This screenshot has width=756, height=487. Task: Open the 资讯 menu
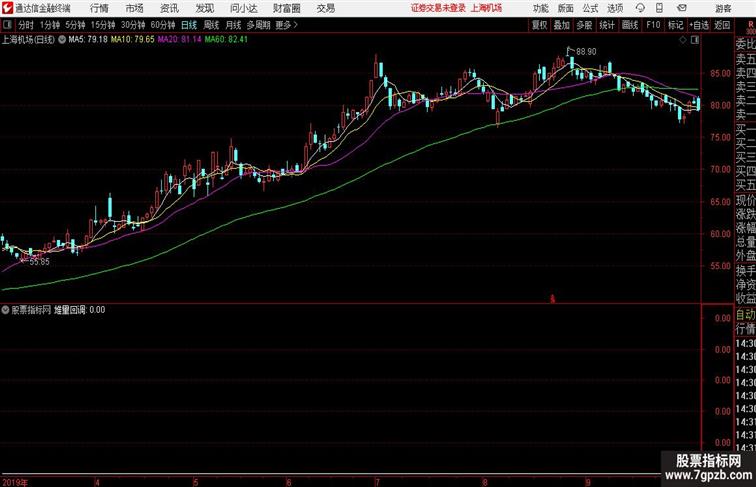pos(169,8)
